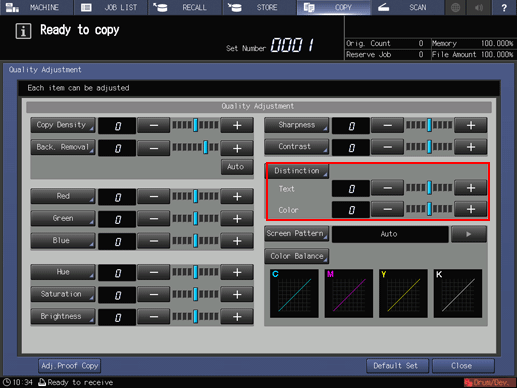Open the Contrast adjustment button
Screen dimensions: 517x388
click(297, 147)
